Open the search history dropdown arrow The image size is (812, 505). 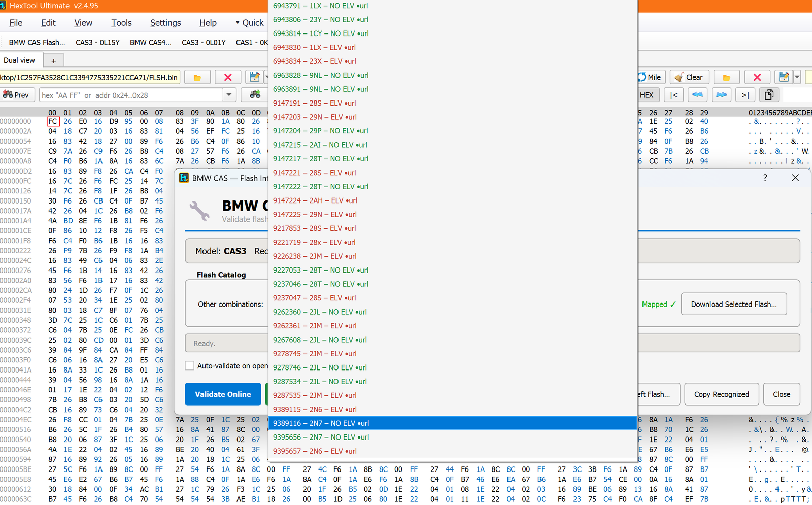coord(229,95)
